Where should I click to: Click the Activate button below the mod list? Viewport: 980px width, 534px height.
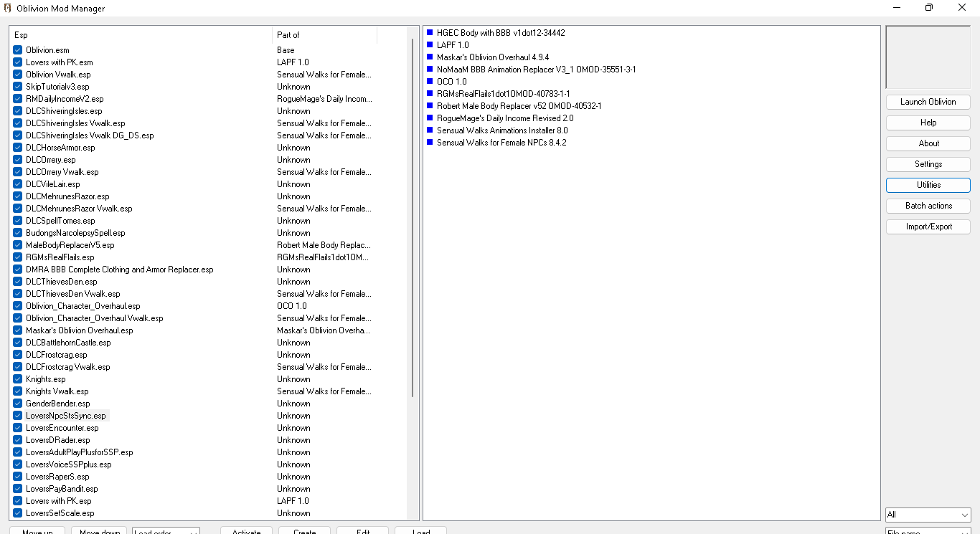coord(246,530)
